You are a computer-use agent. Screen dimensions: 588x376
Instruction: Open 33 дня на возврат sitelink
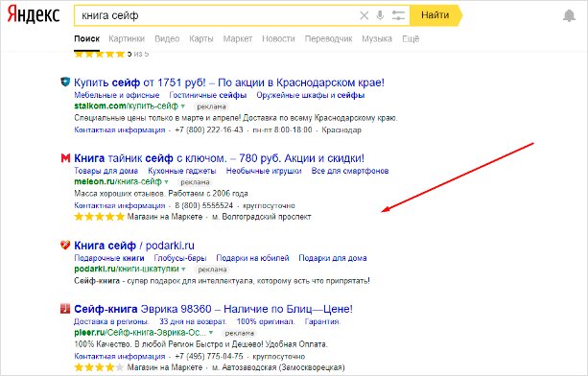(193, 321)
